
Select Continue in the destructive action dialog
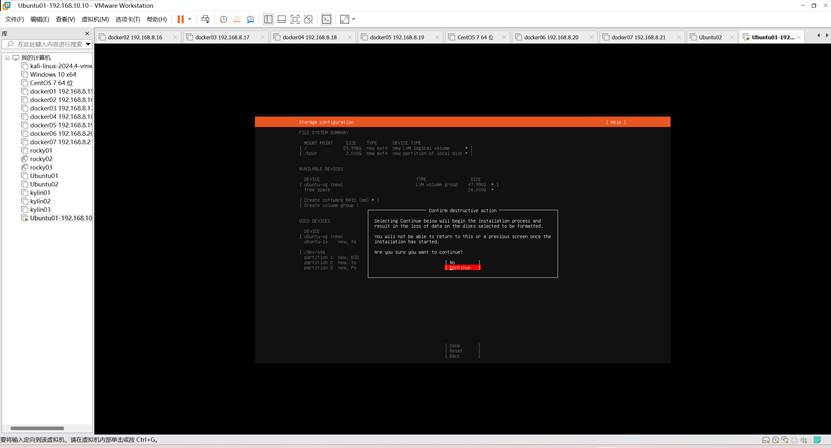tap(463, 268)
